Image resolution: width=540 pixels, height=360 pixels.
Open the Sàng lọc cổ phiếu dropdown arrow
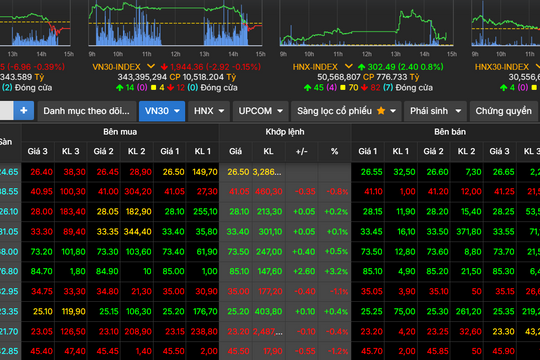coord(393,111)
